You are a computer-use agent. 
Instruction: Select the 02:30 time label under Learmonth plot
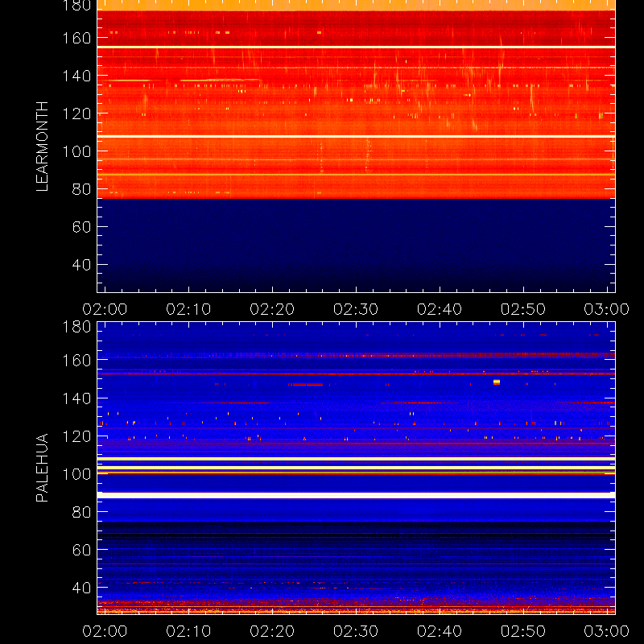click(x=356, y=309)
